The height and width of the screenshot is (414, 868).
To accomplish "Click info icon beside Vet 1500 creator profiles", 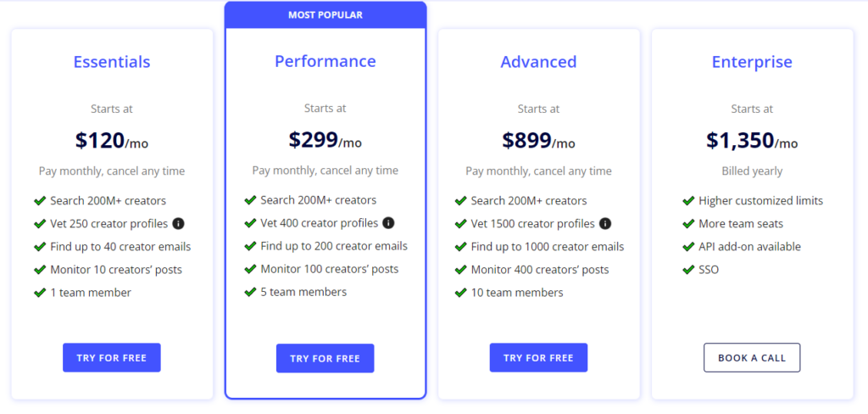I will [605, 224].
